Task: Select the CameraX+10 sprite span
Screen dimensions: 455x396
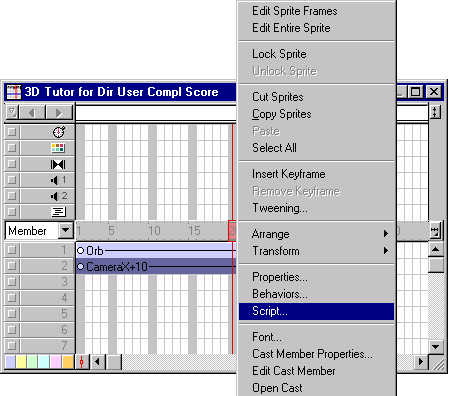Action: point(156,267)
